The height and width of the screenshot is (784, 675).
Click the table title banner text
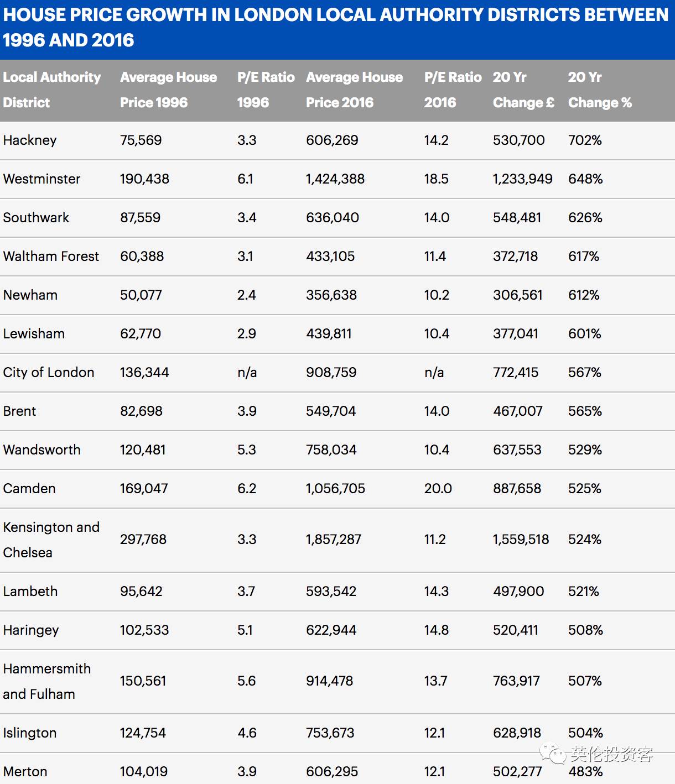(x=335, y=28)
